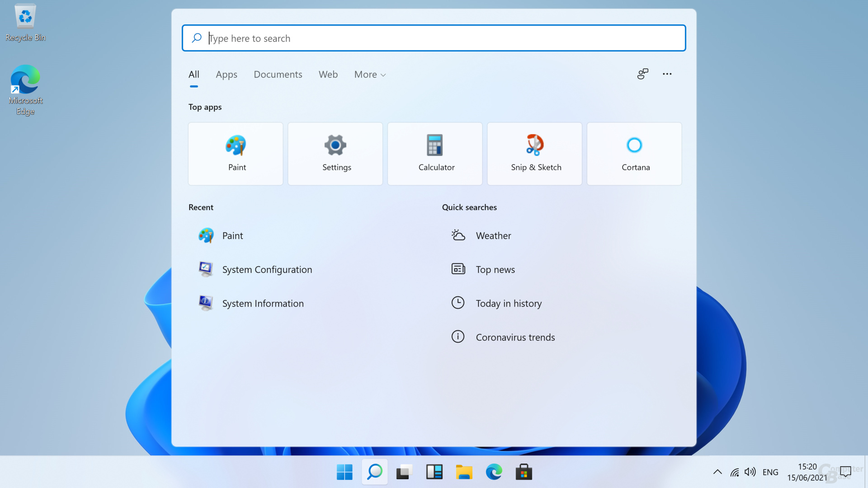Open File Explorer from taskbar

pyautogui.click(x=464, y=472)
